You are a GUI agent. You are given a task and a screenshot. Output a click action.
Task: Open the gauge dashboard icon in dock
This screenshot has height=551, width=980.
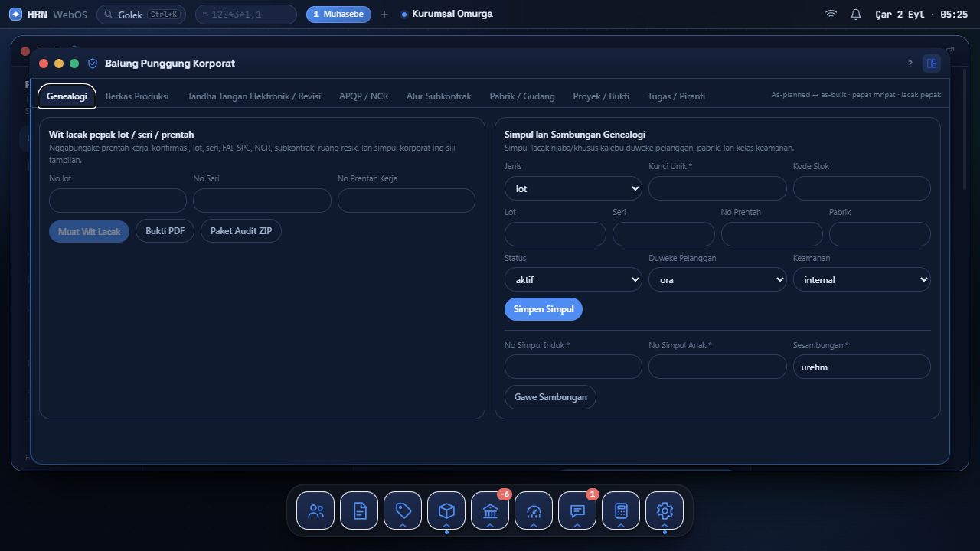534,510
